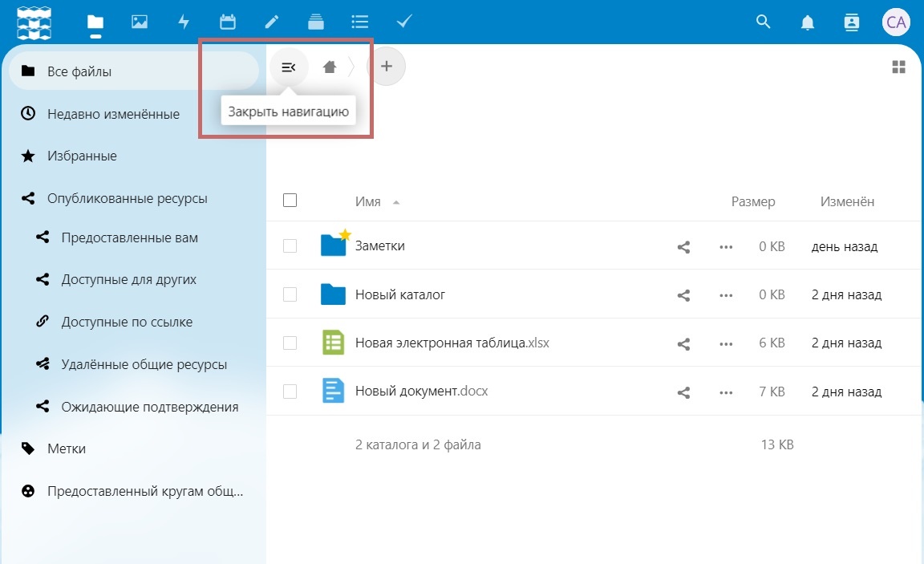Open the Photos app icon

coord(139,22)
